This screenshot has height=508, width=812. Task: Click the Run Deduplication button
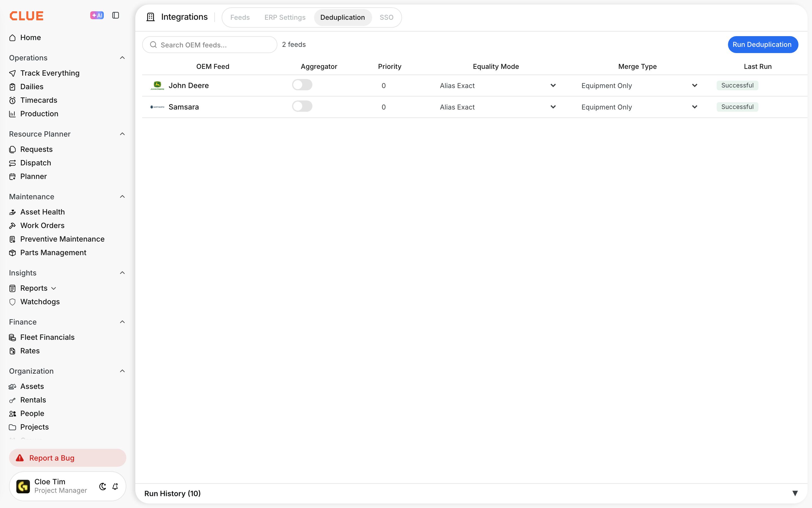(763, 44)
